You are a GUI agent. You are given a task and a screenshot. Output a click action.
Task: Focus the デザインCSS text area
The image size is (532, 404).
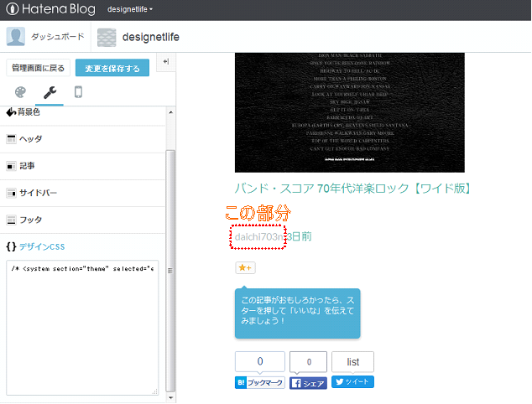pos(82,328)
